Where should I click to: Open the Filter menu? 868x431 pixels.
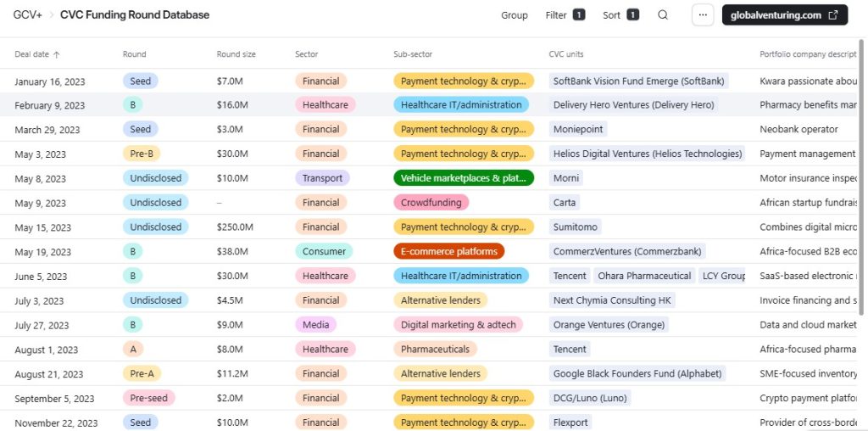565,15
